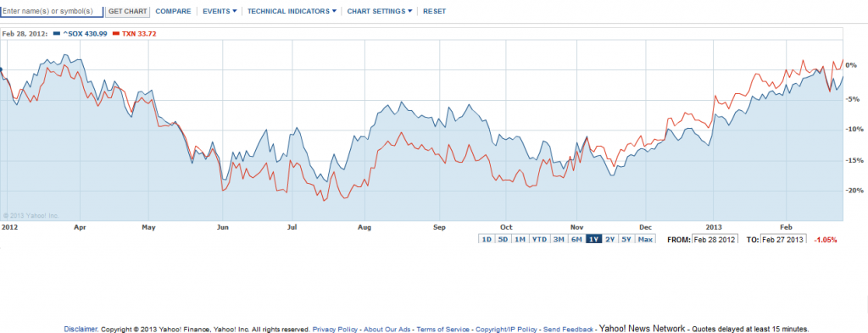Screen dimensions: 868x333
Task: Open the Yahoo! News Network link
Action: pyautogui.click(x=643, y=328)
